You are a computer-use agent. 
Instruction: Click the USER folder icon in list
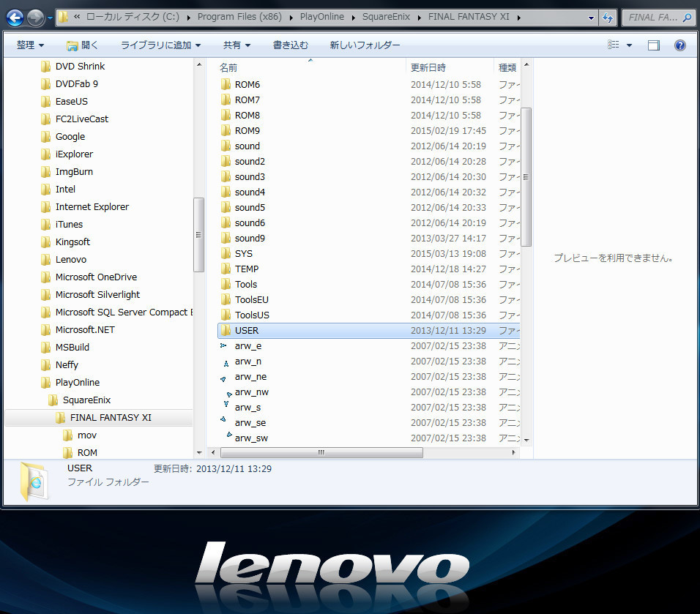226,331
